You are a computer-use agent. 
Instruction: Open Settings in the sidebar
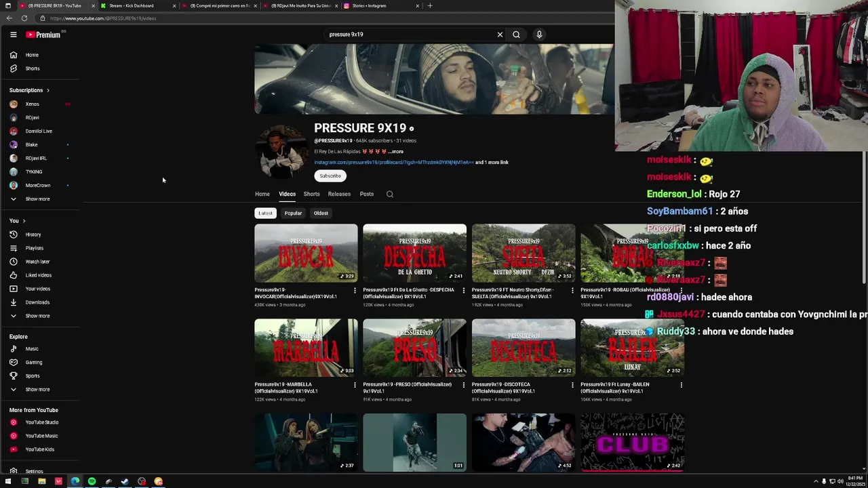coord(41,471)
